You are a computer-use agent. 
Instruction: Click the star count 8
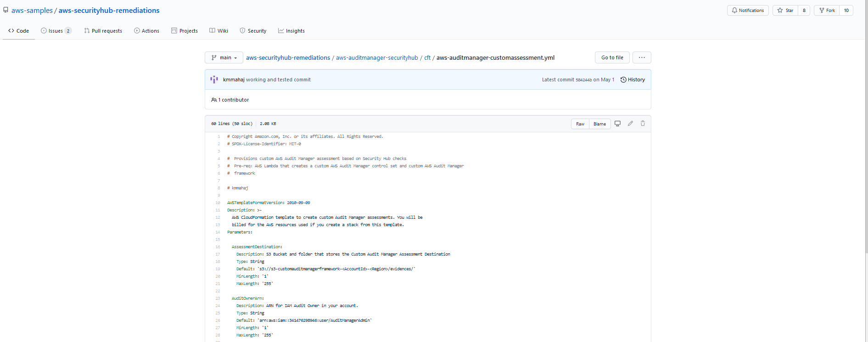[804, 10]
